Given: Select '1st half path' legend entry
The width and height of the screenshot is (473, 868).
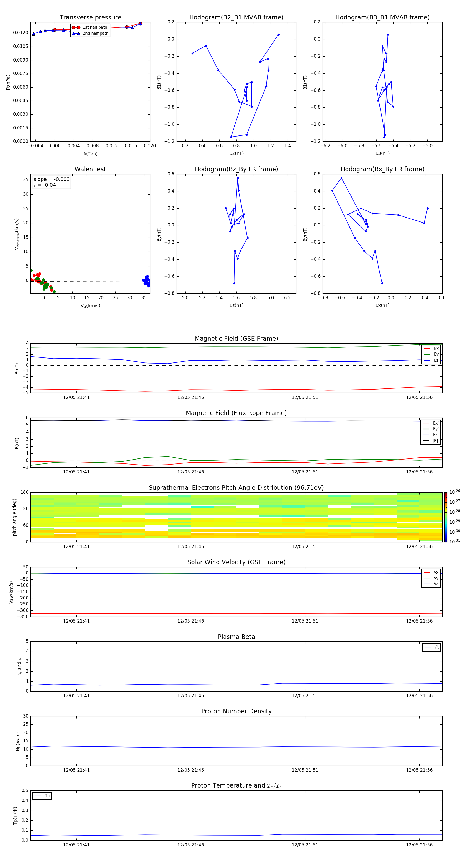Looking at the screenshot, I should 90,27.
